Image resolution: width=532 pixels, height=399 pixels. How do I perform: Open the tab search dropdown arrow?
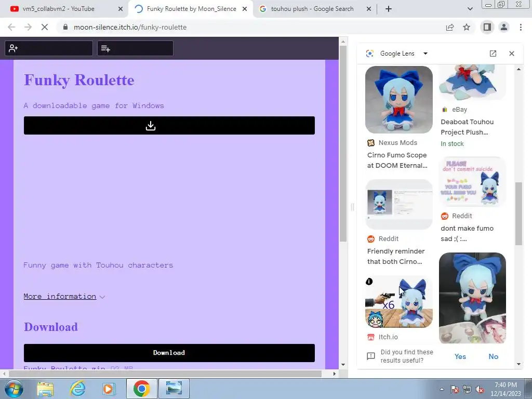(x=470, y=9)
